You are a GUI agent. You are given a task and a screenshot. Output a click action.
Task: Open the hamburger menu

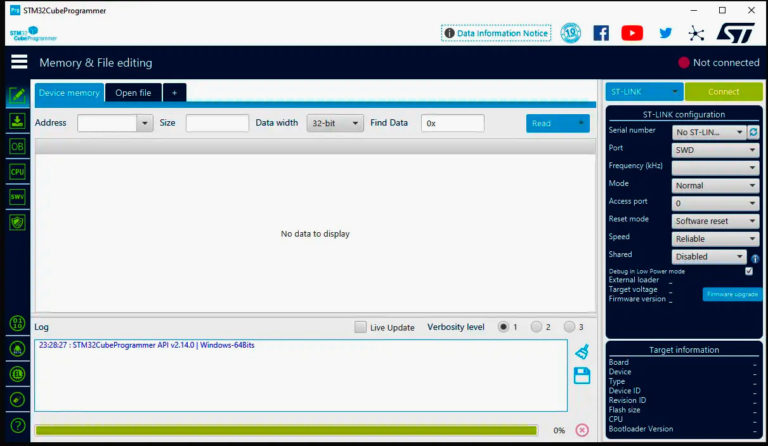coord(19,62)
